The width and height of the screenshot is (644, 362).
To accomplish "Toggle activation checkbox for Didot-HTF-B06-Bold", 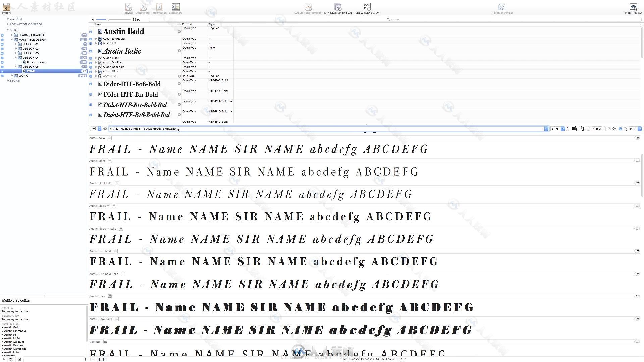I will [x=91, y=84].
